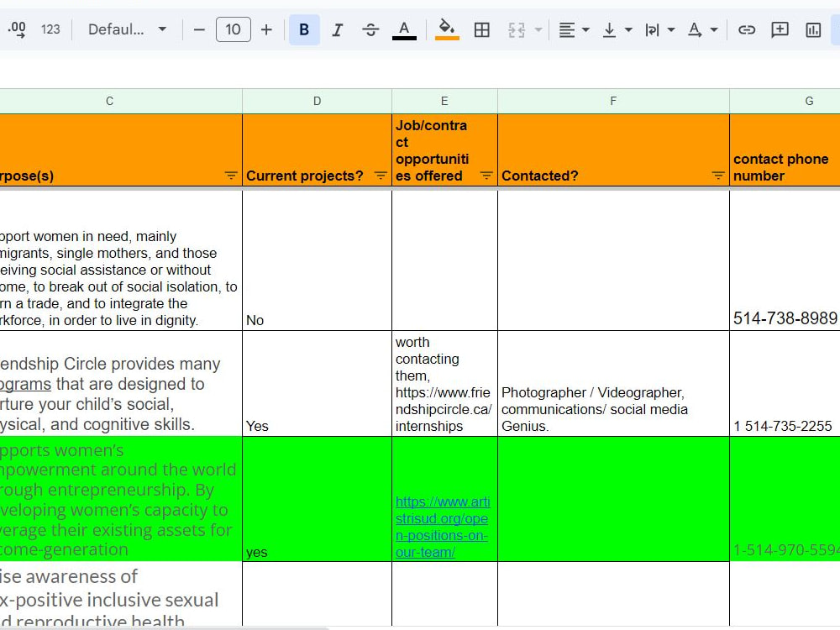Click the underlined 'programs' link text
The width and height of the screenshot is (840, 630).
(25, 384)
